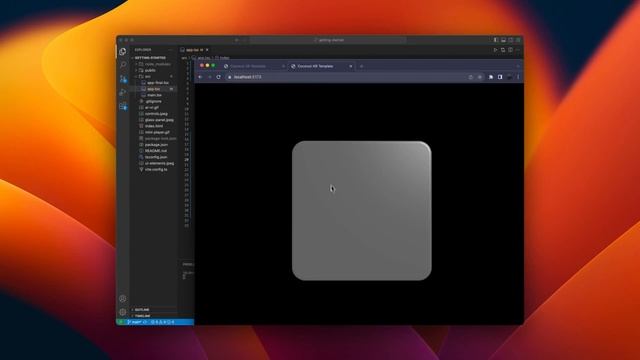Open a new browser tab

pyautogui.click(x=362, y=66)
